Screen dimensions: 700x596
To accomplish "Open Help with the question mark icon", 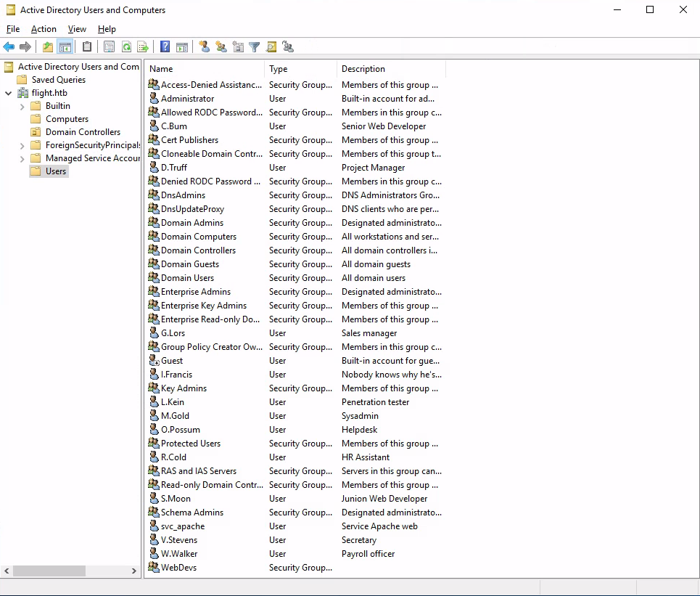I will pos(165,47).
